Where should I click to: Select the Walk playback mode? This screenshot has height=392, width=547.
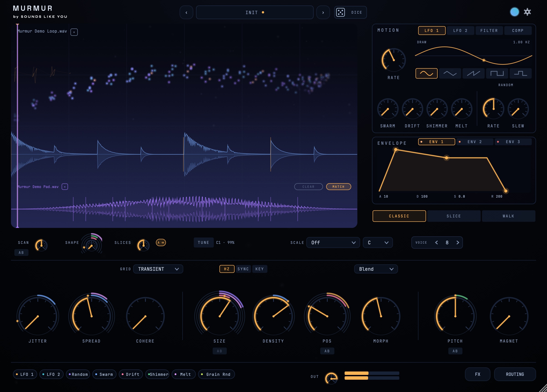click(x=508, y=216)
